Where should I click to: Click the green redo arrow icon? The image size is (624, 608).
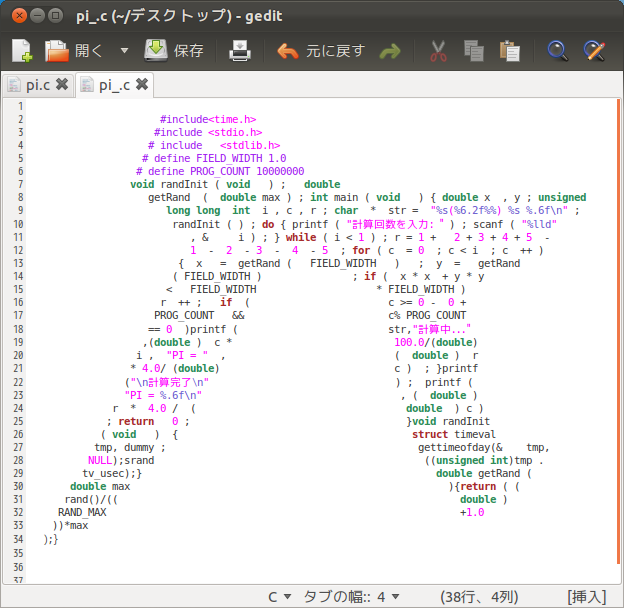click(390, 51)
